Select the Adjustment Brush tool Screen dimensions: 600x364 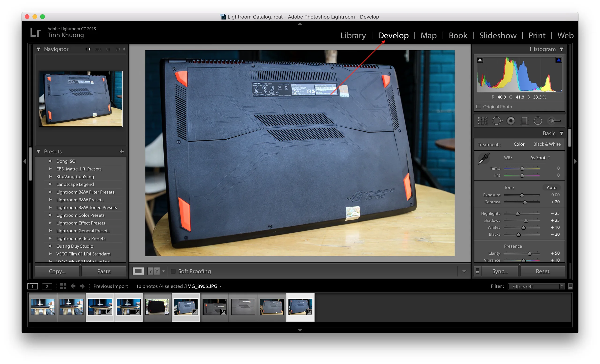(x=555, y=121)
